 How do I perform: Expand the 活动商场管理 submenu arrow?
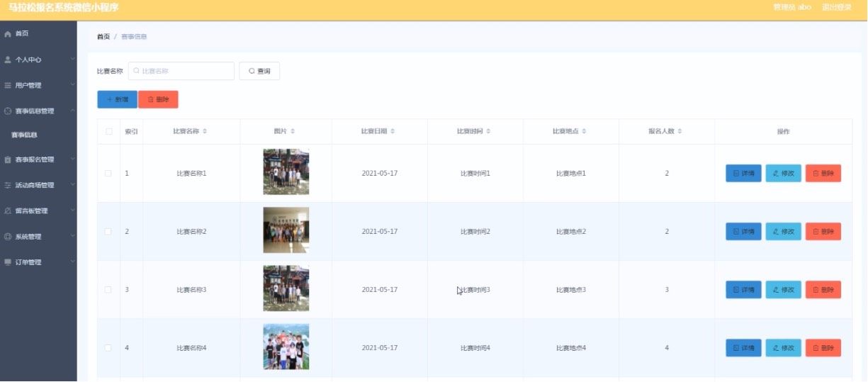coord(72,185)
